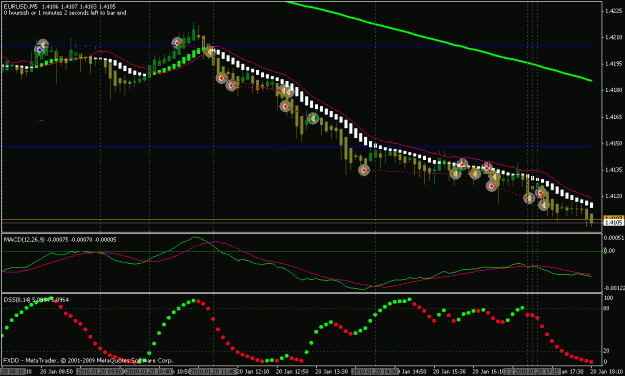Viewport: 625px width, 376px height.
Task: Click the 20 level on the DSS scale
Action: pos(607,350)
